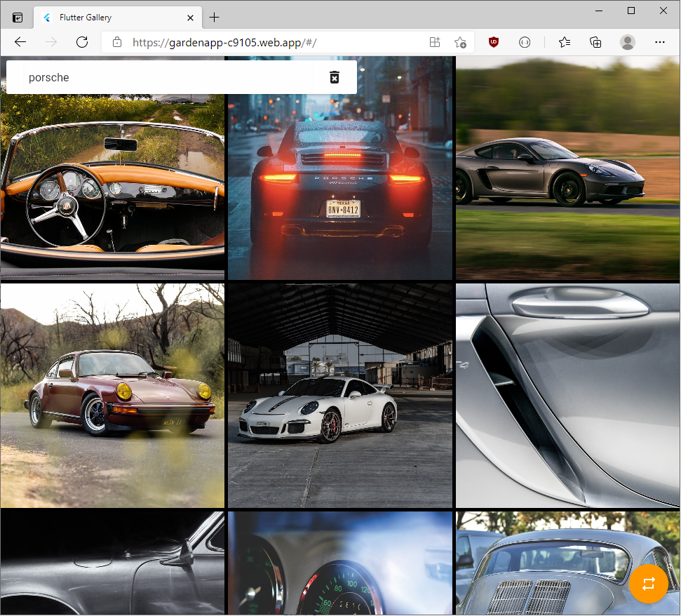
Task: Add this page to favorites
Action: tap(460, 42)
